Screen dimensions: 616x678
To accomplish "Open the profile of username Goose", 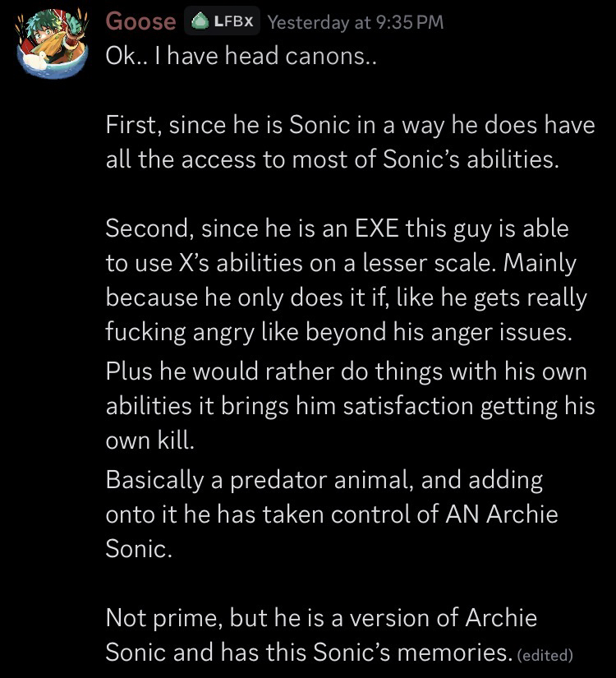I will [x=140, y=22].
